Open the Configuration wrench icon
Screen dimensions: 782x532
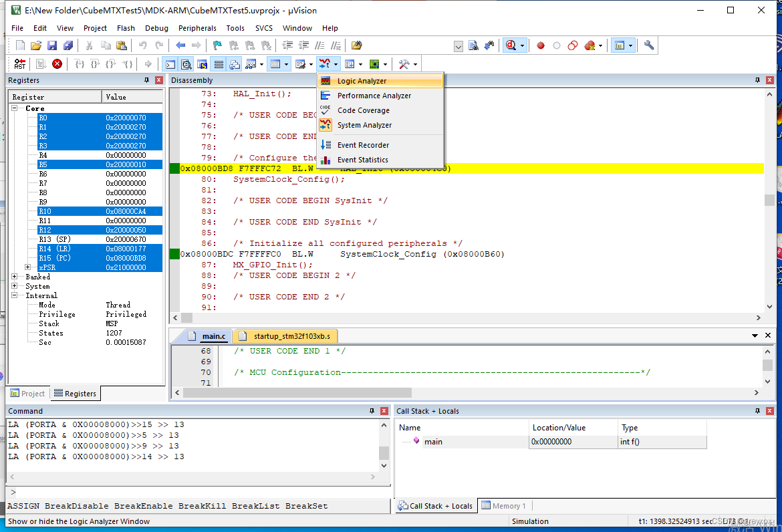(649, 45)
